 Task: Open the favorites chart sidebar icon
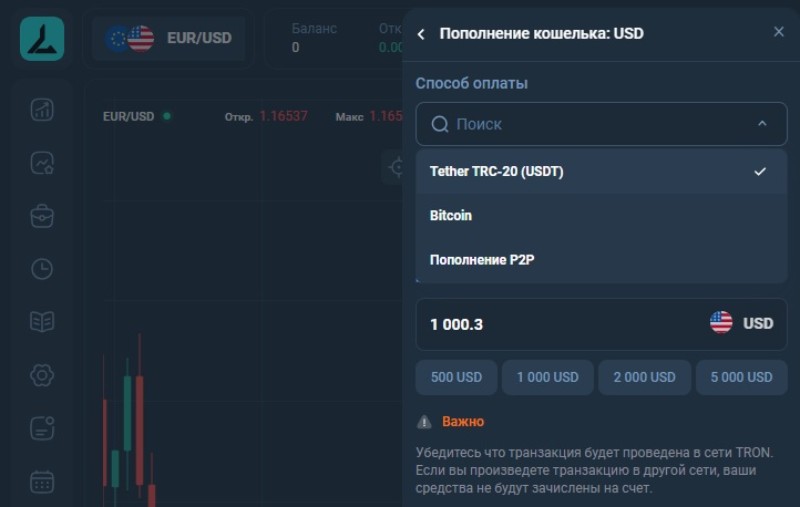tap(42, 163)
